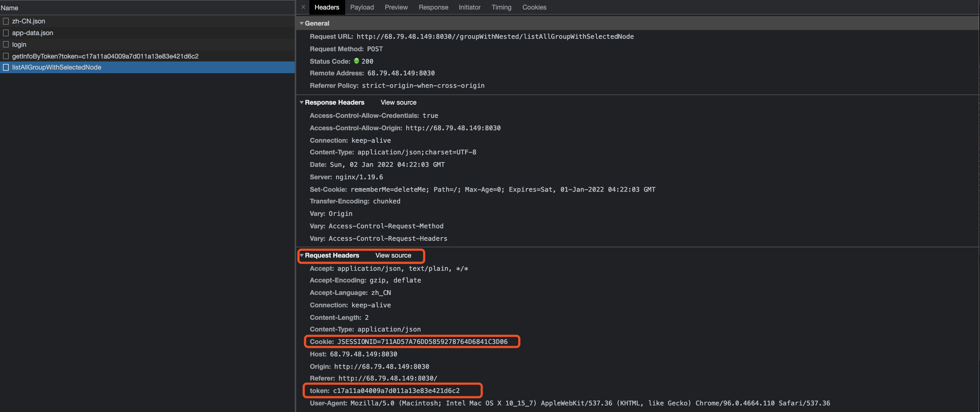The width and height of the screenshot is (980, 412).
Task: Collapse the General section
Action: pos(302,24)
